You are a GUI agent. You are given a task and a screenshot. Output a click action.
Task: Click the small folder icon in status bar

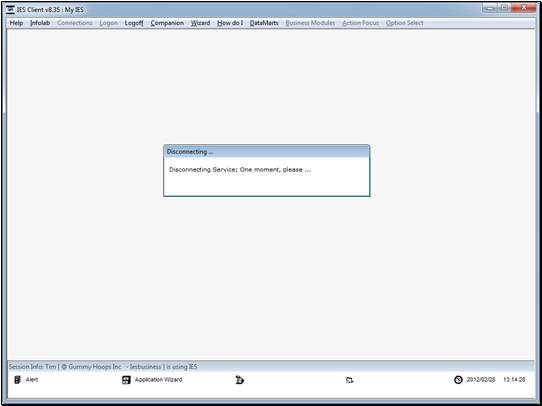(349, 380)
